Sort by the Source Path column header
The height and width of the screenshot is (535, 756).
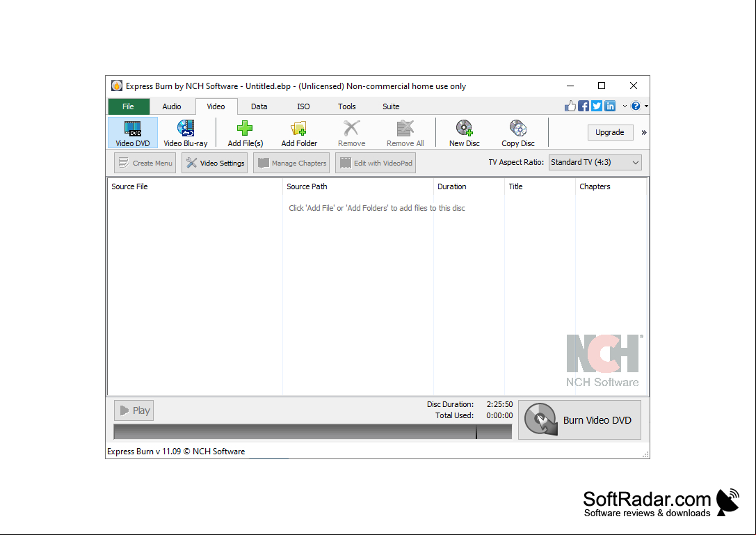click(358, 186)
